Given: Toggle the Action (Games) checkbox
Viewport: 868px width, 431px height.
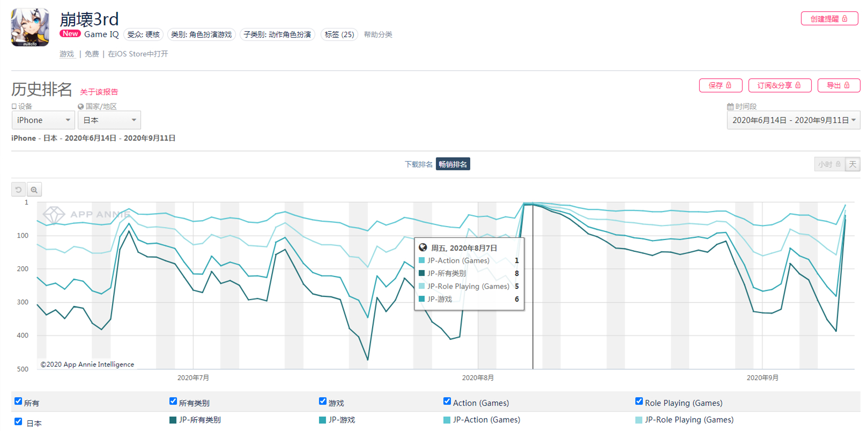Looking at the screenshot, I should tap(447, 401).
